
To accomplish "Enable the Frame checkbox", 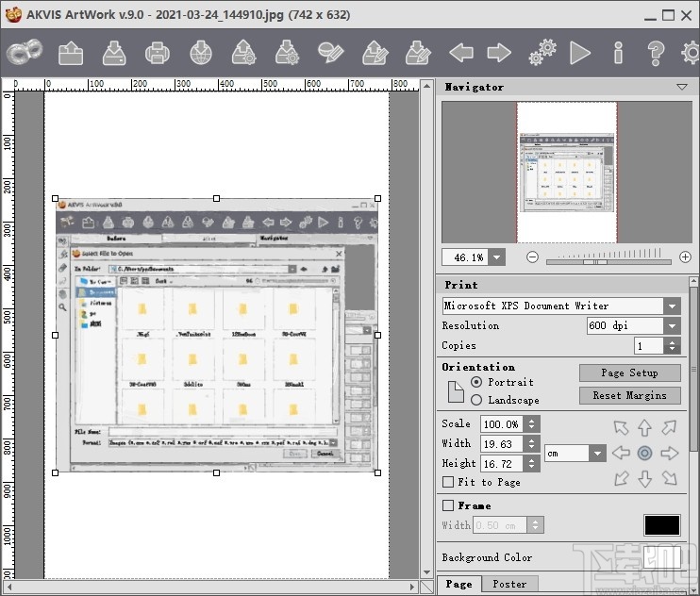I will 448,505.
